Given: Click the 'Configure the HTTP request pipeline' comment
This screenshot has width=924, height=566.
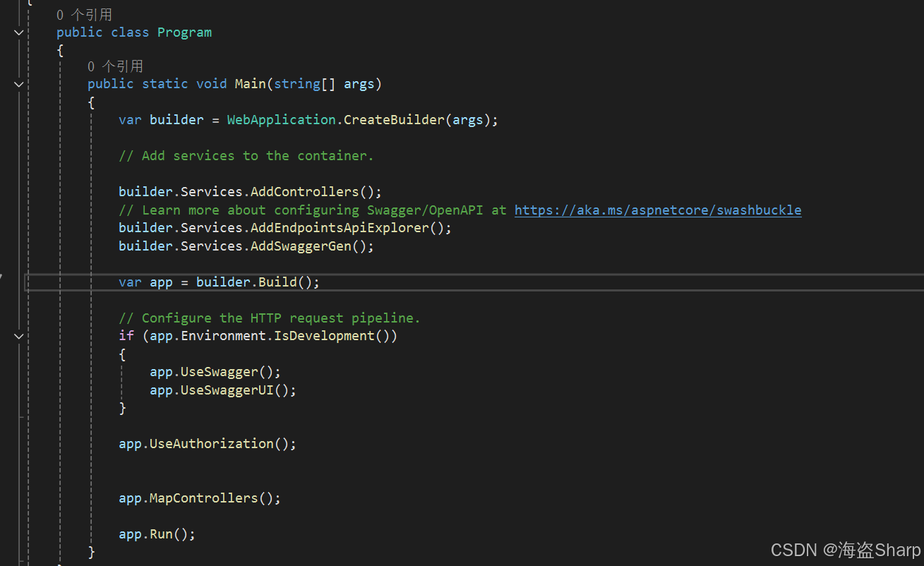Looking at the screenshot, I should tap(270, 318).
